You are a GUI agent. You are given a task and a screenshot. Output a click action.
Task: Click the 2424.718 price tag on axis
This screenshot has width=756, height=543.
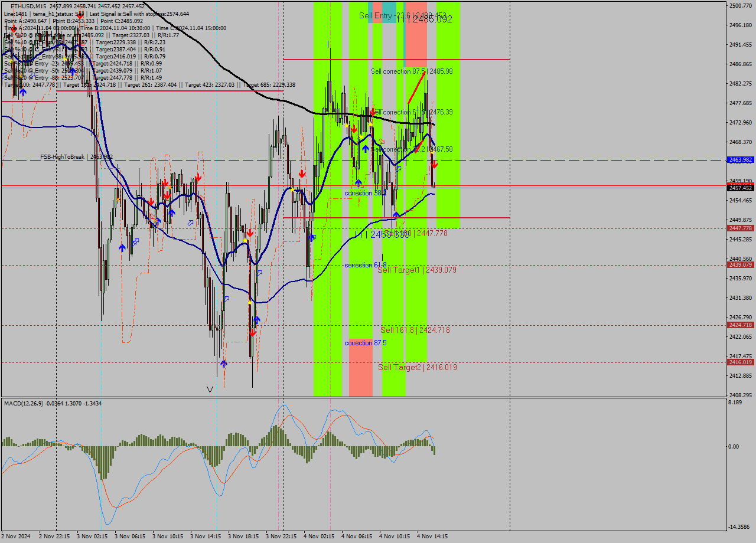tap(741, 325)
